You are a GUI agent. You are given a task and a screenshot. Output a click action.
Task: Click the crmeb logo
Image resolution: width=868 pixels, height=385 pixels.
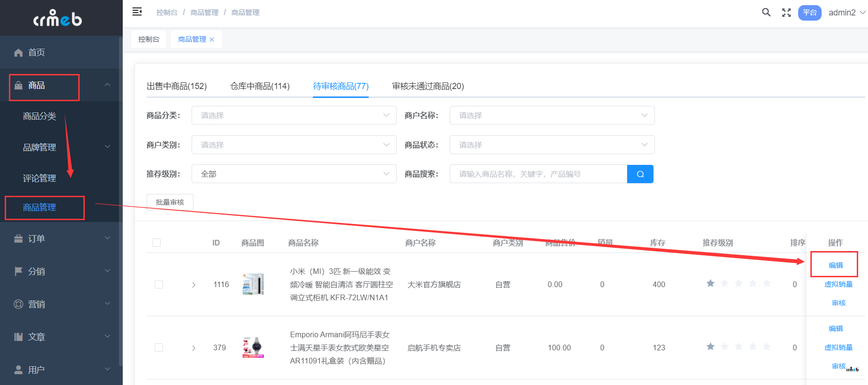point(58,18)
